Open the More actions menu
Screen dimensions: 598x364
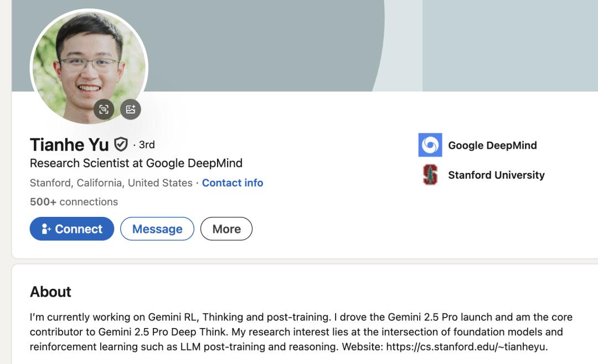(226, 229)
